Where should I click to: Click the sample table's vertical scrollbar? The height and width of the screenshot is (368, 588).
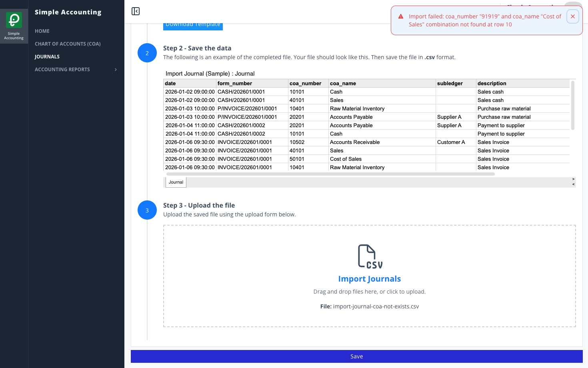tap(573, 106)
